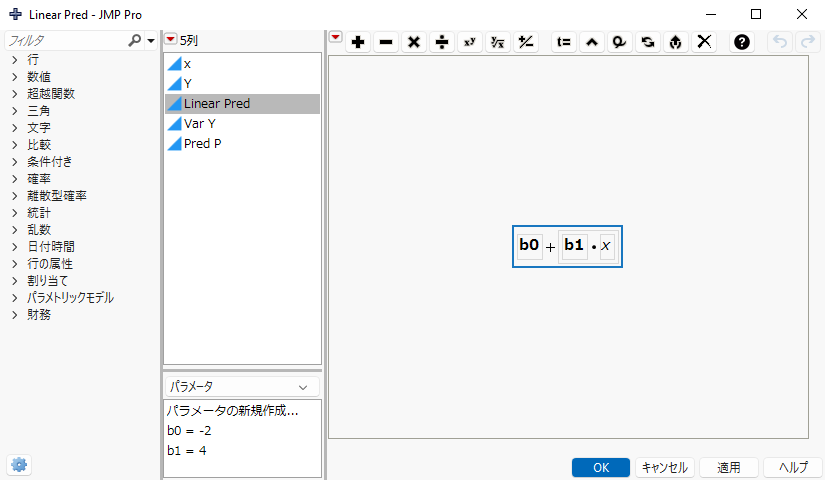The height and width of the screenshot is (480, 825).
Task: Open red triangle menu above formula toolbar
Action: 335,37
